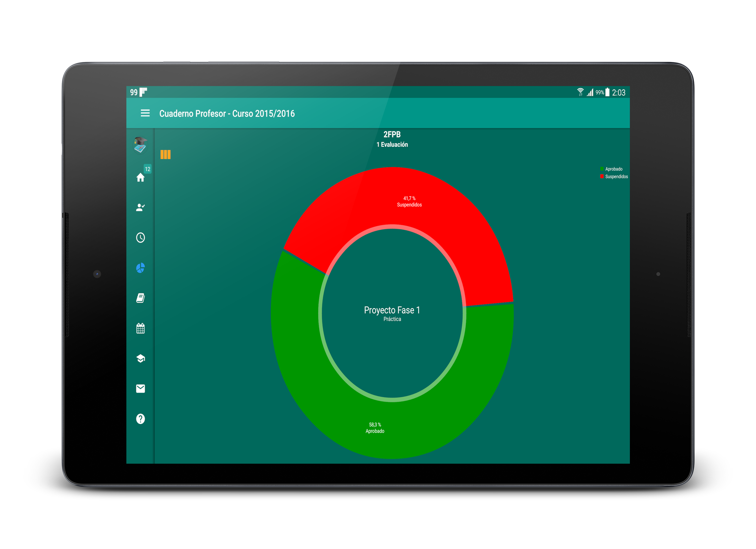Tap the Práctica label under the chart title

click(392, 319)
